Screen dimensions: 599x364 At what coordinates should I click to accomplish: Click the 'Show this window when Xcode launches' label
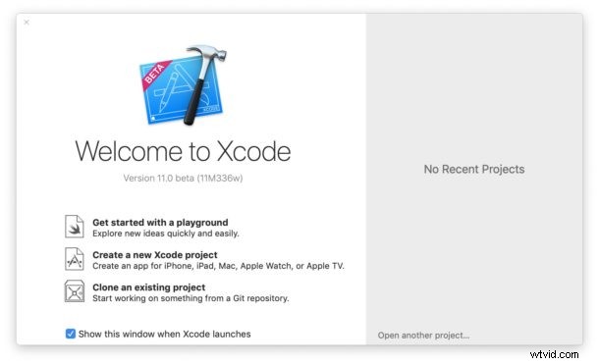(x=165, y=335)
